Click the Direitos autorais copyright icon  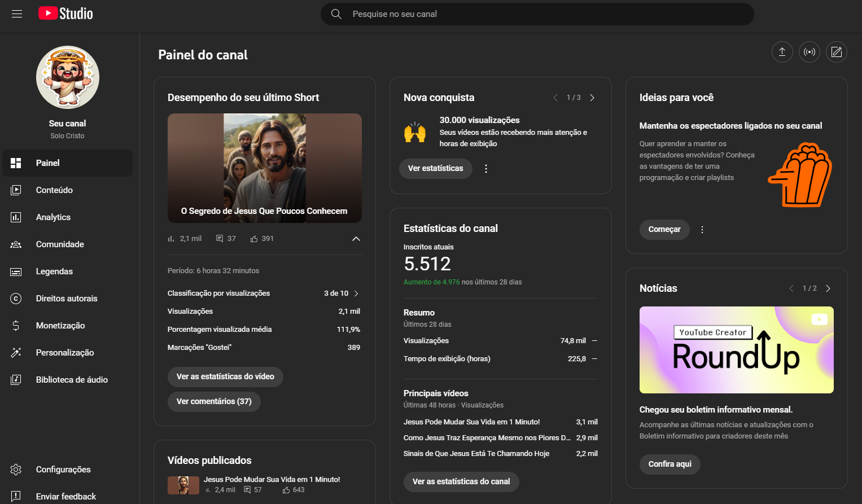tap(16, 299)
